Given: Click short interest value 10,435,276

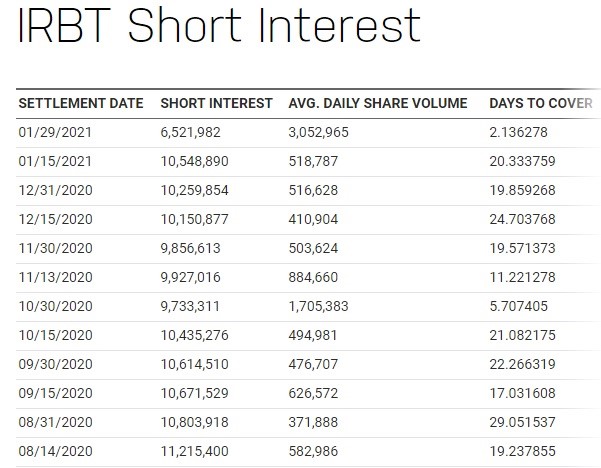Looking at the screenshot, I should [x=194, y=335].
